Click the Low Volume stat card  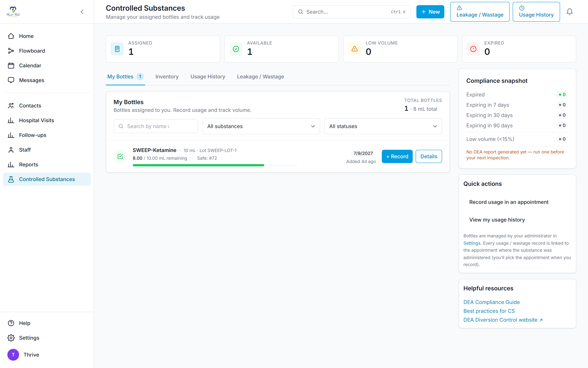click(x=400, y=49)
